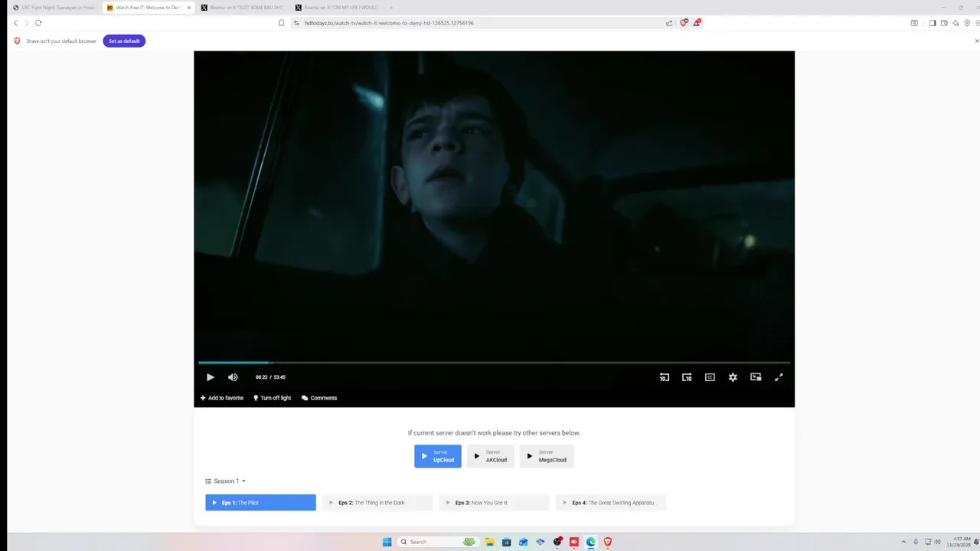Switch to AKCloud server
This screenshot has height=551, width=980.
[491, 456]
